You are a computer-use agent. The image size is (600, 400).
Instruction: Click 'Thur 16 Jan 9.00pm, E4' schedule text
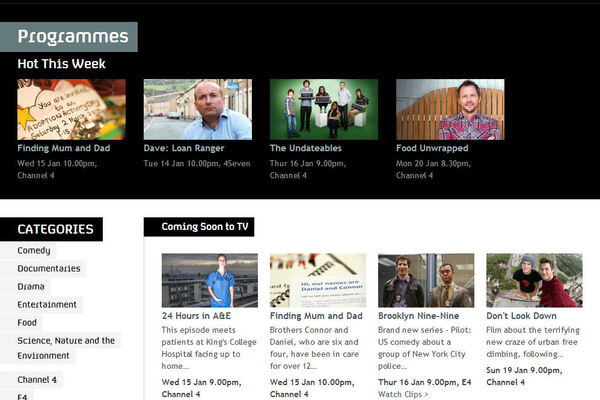425,382
